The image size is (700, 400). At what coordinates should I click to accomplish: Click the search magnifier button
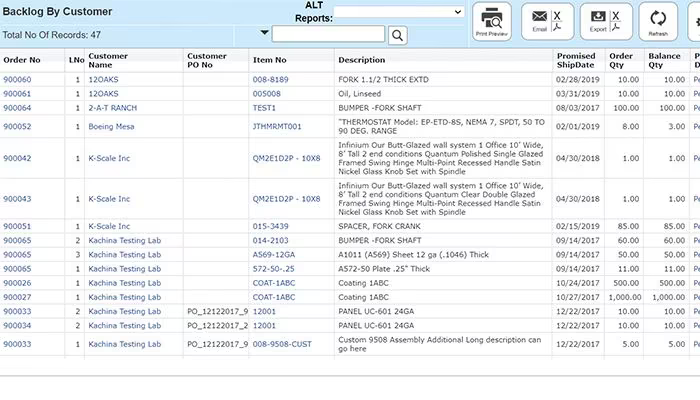[x=397, y=35]
